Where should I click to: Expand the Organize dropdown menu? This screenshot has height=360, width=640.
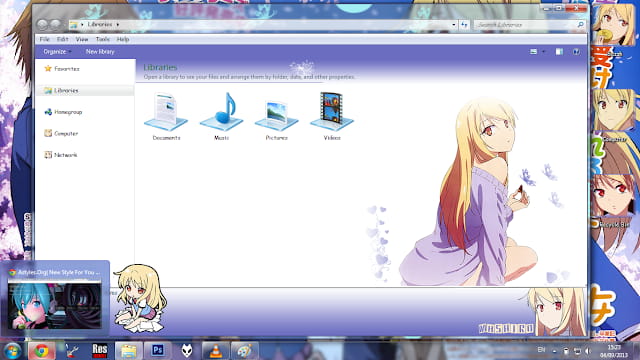pos(57,52)
